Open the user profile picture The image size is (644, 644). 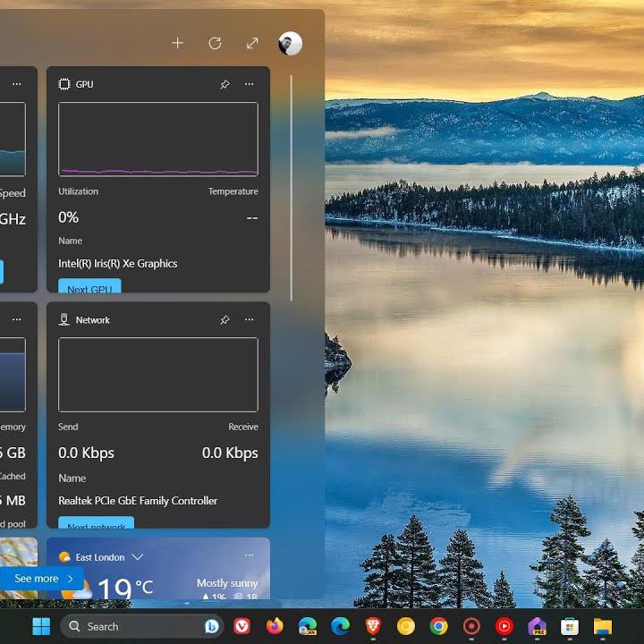point(290,43)
